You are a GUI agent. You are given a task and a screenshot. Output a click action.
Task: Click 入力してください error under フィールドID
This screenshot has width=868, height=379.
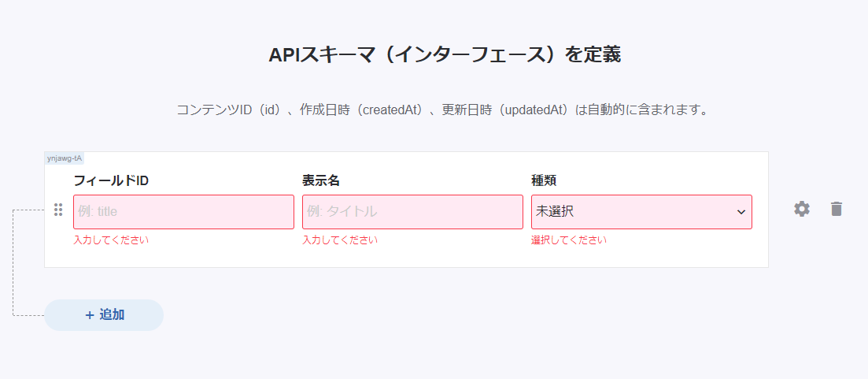click(x=111, y=240)
